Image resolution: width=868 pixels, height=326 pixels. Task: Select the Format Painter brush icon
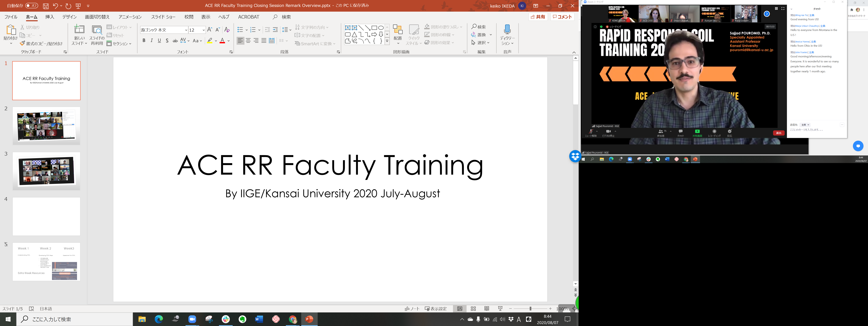coord(22,43)
